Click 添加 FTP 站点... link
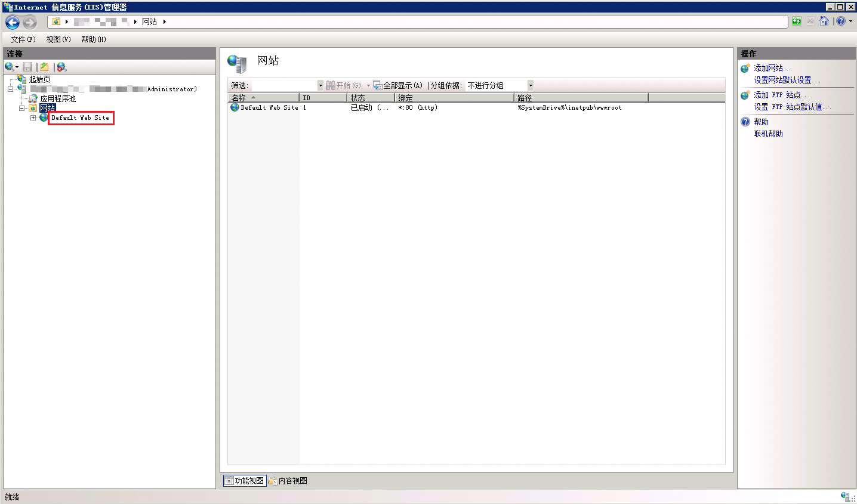857x504 pixels. [782, 95]
